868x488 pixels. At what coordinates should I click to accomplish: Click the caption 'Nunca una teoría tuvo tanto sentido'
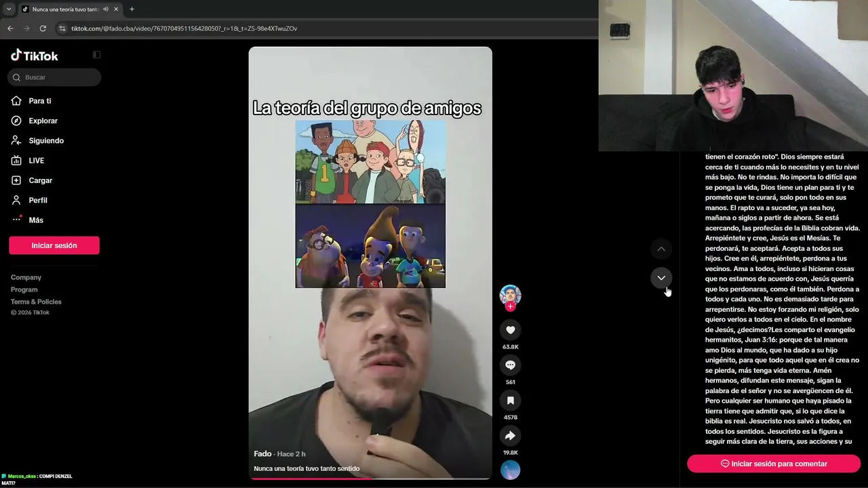(x=307, y=468)
